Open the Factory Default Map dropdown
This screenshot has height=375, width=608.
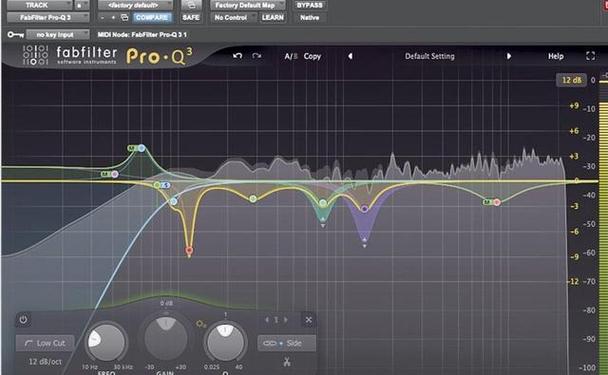248,5
